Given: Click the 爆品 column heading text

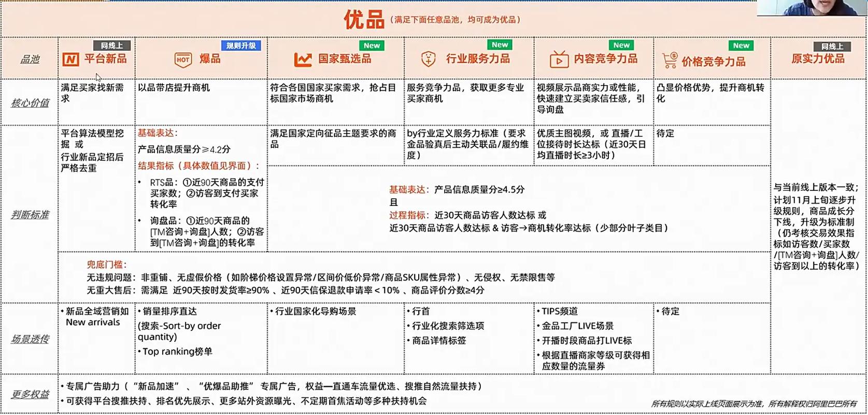Looking at the screenshot, I should coord(210,59).
